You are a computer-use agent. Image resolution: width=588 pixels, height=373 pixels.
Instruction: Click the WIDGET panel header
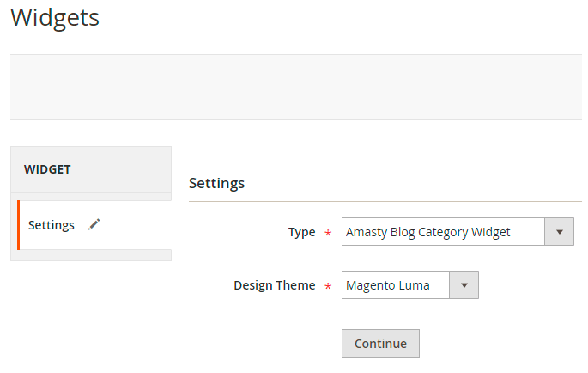pyautogui.click(x=91, y=169)
